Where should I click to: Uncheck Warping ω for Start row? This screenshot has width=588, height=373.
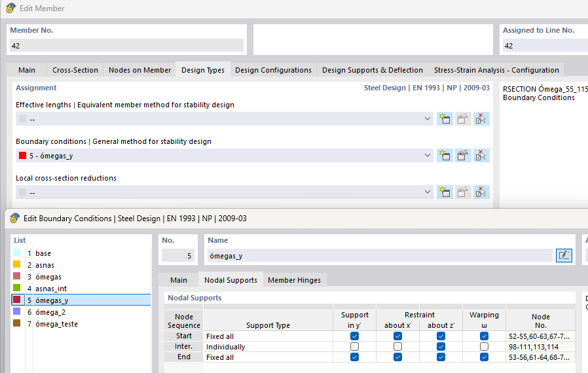click(x=484, y=336)
